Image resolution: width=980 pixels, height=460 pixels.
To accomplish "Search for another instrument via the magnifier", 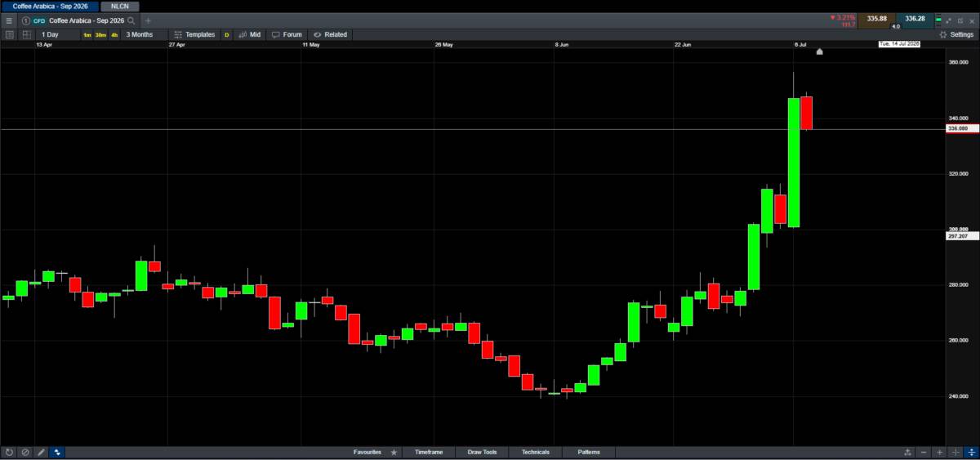I will coord(132,20).
